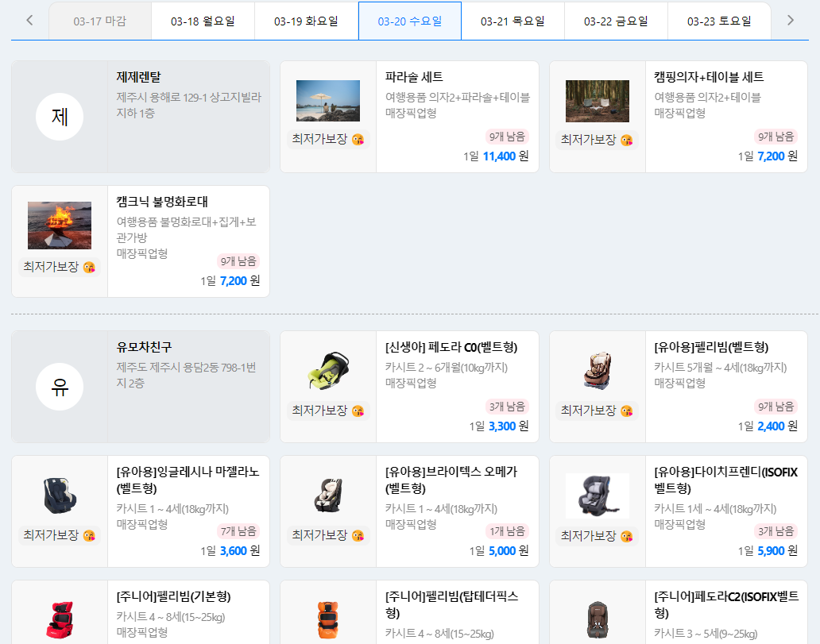Open the 브라이텍스 오메가 car seat image

coord(328,496)
